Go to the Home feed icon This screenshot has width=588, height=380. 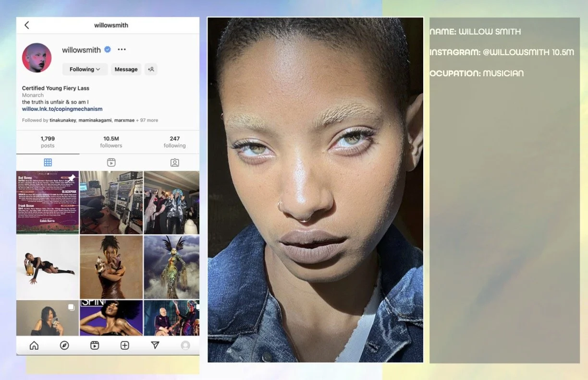click(x=34, y=345)
